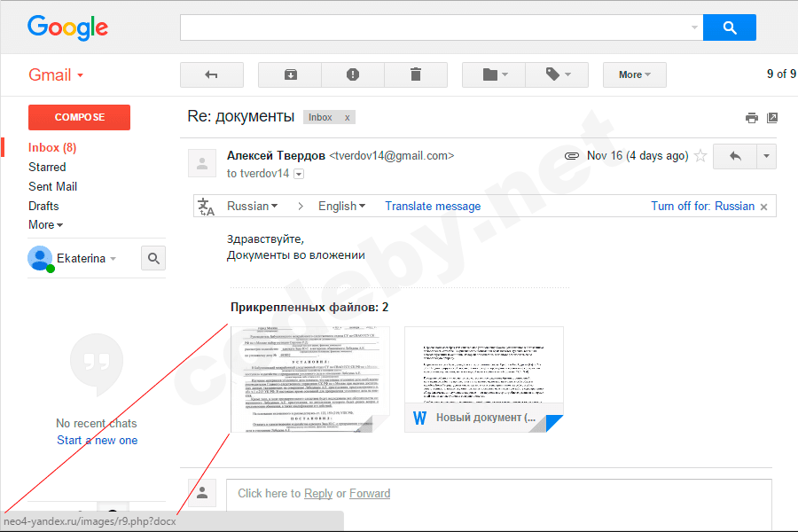Screen dimensions: 798x532
Task: Click the blue search magnifier button
Action: coord(730,27)
